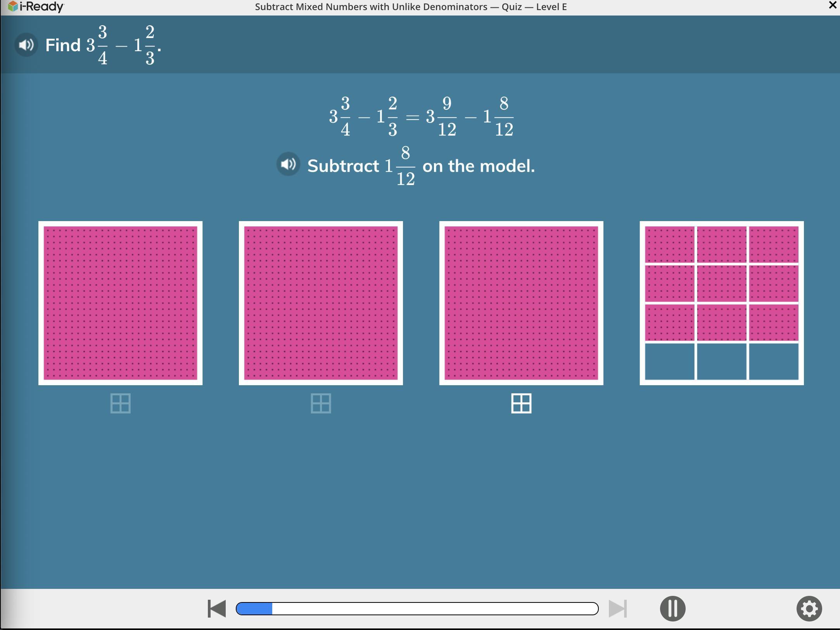Viewport: 840px width, 630px height.
Task: Click the bottom-left empty cell in the fourth model
Action: tap(670, 361)
